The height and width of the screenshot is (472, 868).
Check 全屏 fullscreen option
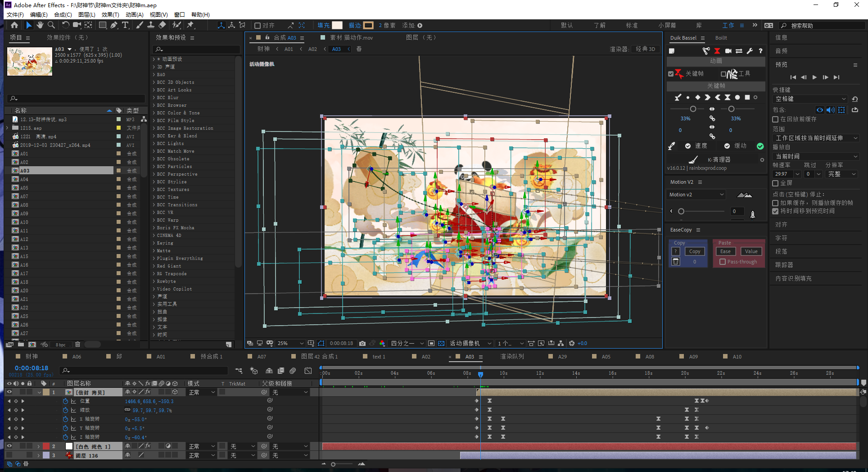[x=775, y=183]
